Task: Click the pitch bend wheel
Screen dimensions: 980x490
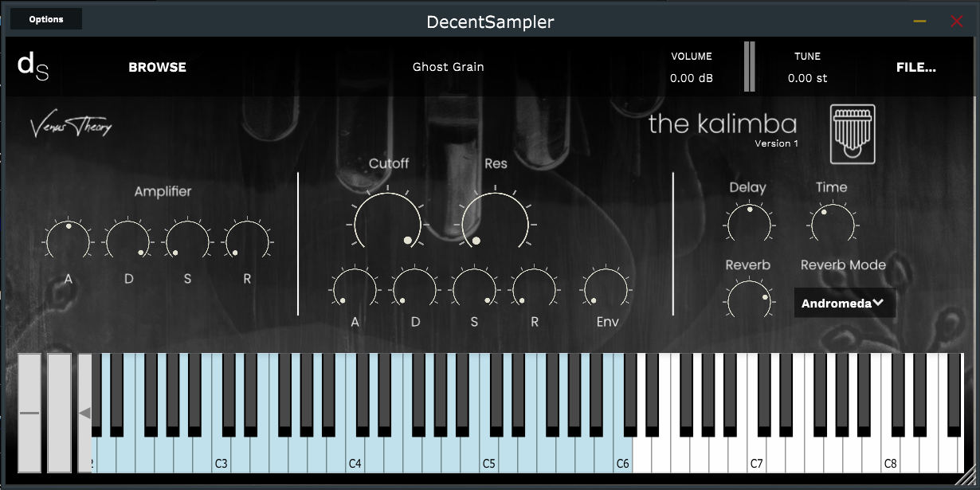Action: click(x=29, y=413)
